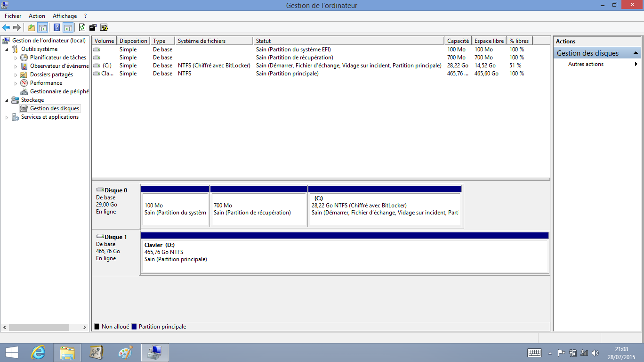Image resolution: width=644 pixels, height=362 pixels.
Task: Click the Refresh icon with green arrows
Action: (x=82, y=27)
